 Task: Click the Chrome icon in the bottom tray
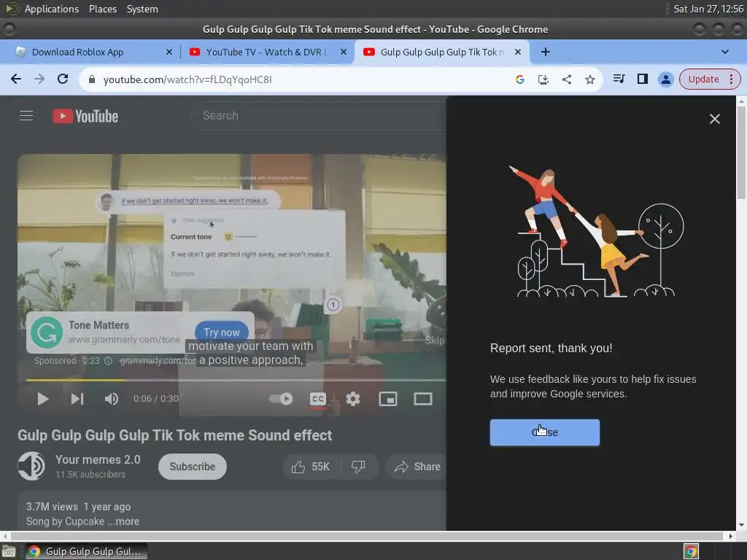pos(691,551)
